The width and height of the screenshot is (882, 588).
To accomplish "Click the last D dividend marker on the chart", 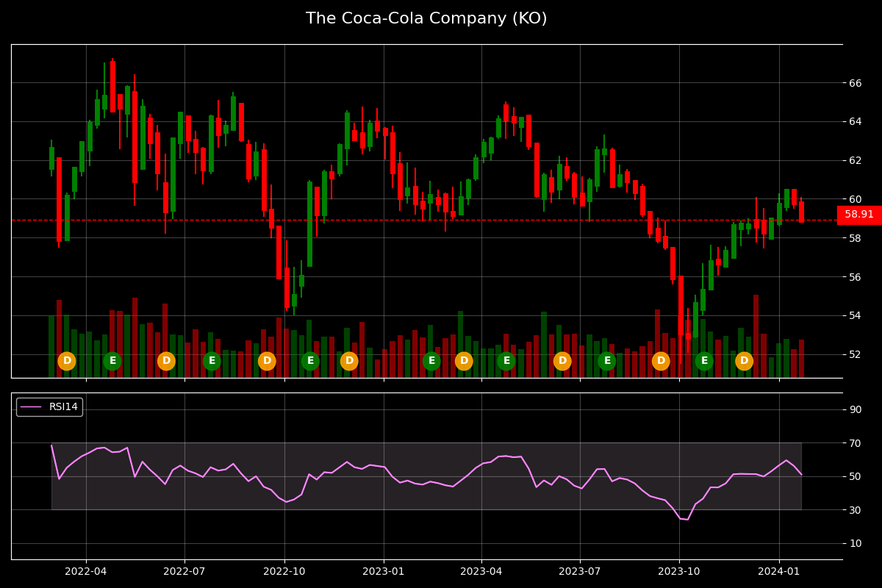I will click(745, 360).
